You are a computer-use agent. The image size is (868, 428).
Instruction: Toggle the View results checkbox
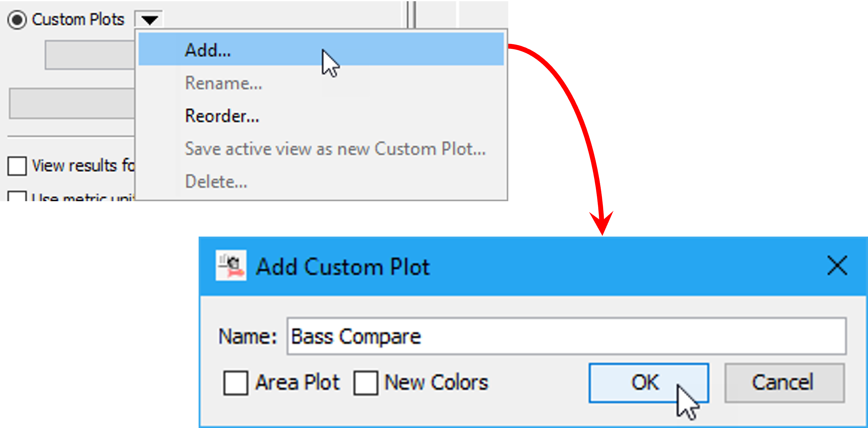pos(17,166)
